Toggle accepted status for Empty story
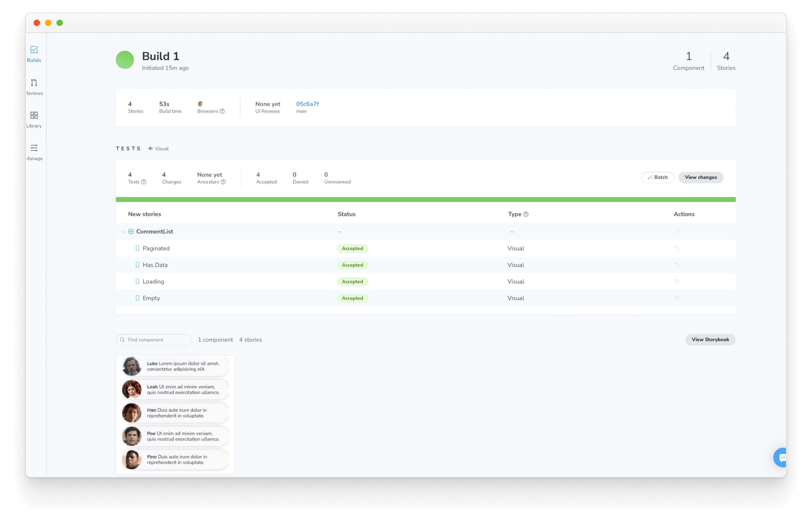Screen dimensions: 812x522 point(677,298)
